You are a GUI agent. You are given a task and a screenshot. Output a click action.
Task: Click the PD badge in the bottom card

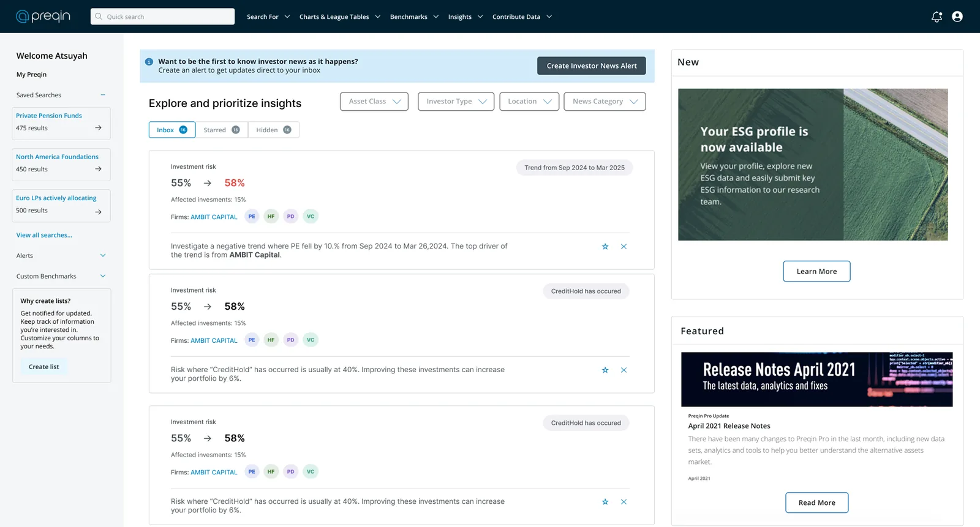pos(290,471)
